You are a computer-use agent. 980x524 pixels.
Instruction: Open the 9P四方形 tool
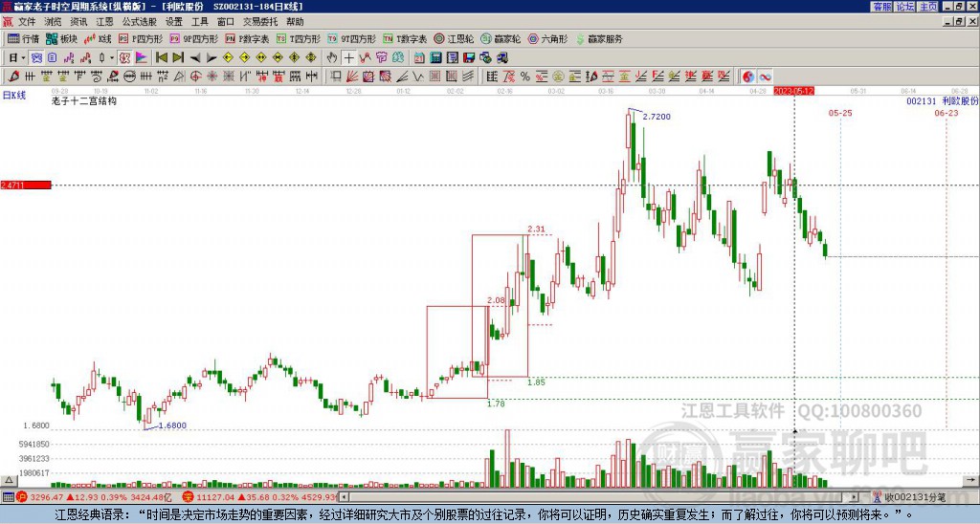tap(193, 38)
